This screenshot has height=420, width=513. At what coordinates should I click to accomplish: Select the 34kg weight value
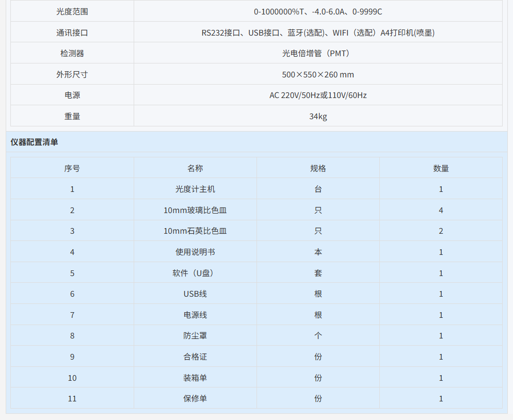click(x=318, y=116)
